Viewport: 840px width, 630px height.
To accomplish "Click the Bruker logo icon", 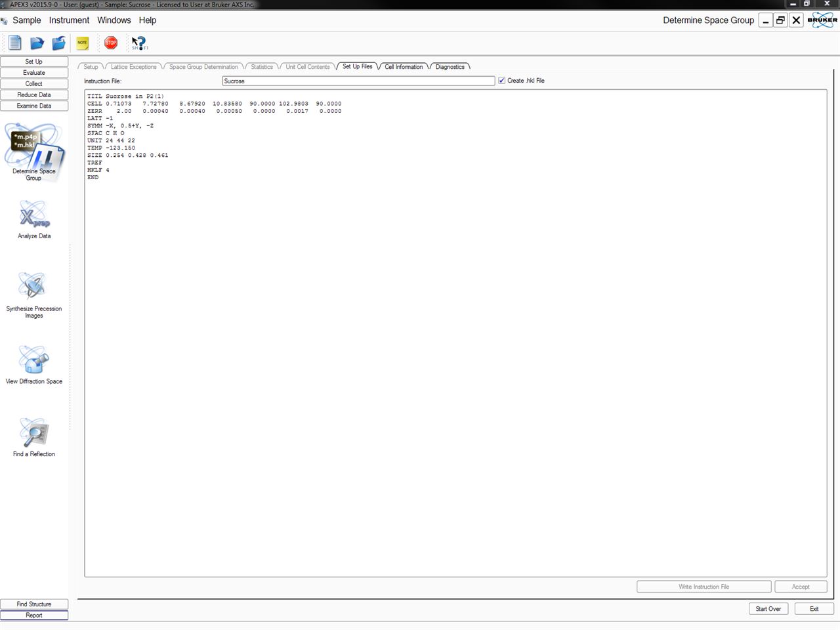I will (823, 20).
